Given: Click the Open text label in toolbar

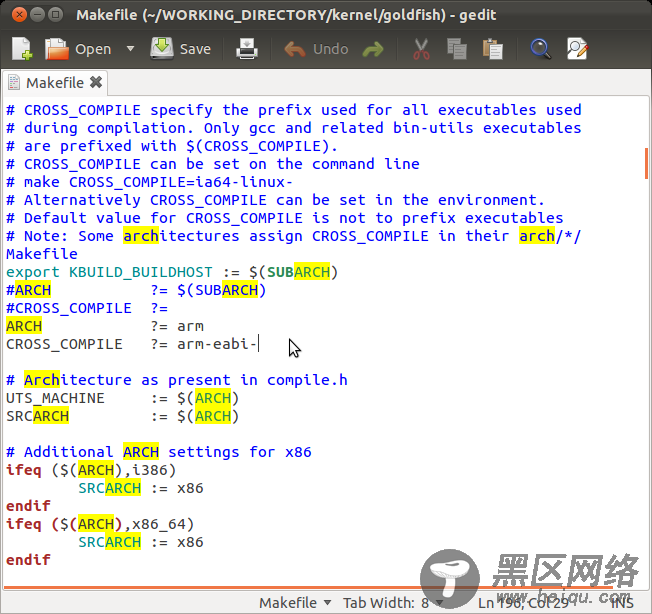Looking at the screenshot, I should click(x=93, y=49).
